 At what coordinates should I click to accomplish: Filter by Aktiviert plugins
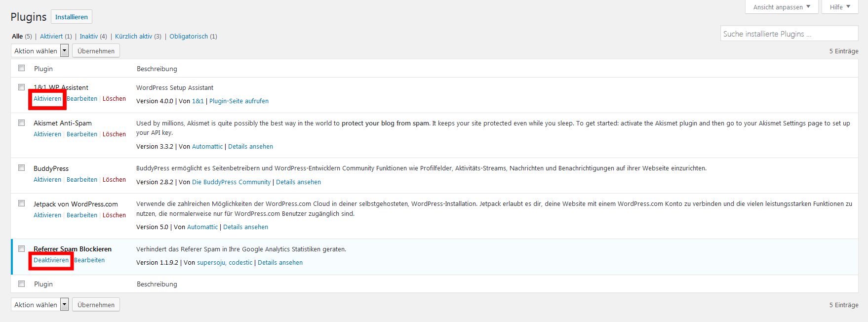pyautogui.click(x=51, y=36)
